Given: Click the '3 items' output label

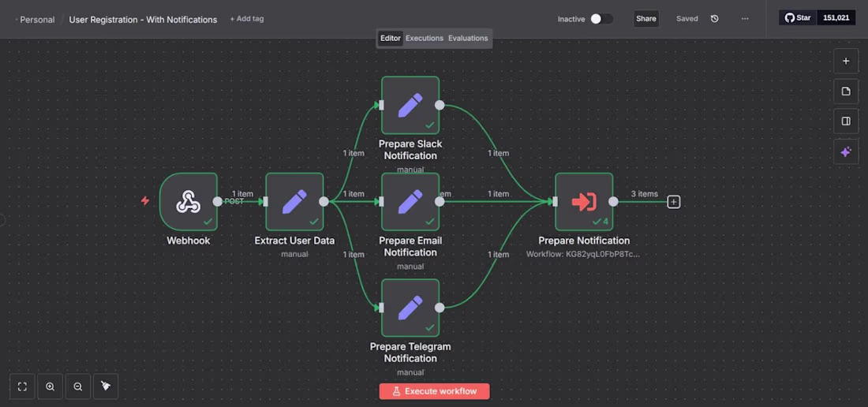Looking at the screenshot, I should click(645, 194).
